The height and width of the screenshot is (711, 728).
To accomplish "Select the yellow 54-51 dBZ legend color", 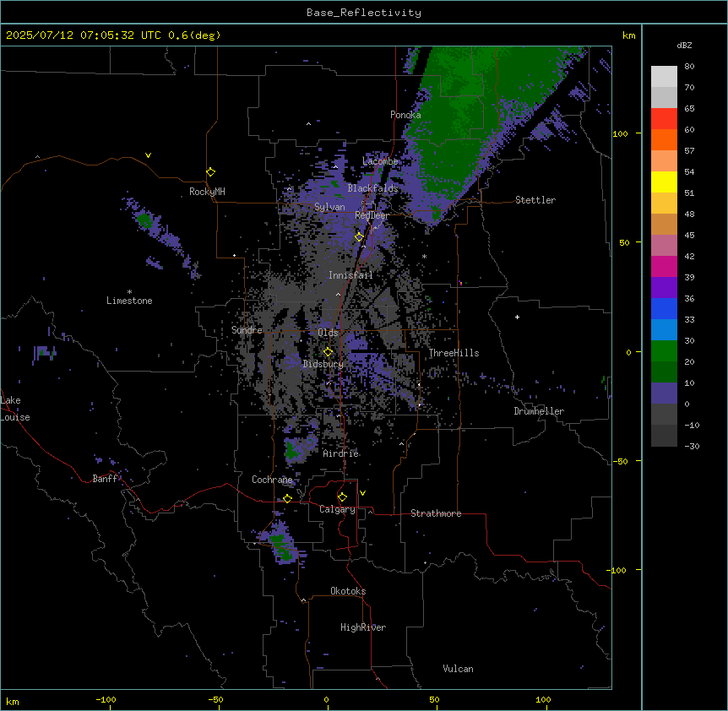I will tap(664, 182).
